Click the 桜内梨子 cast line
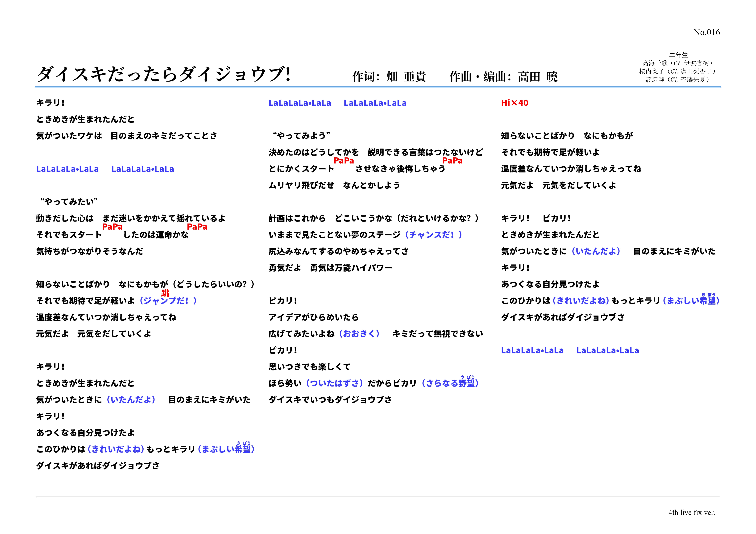This screenshot has width=756, height=534. tap(678, 71)
